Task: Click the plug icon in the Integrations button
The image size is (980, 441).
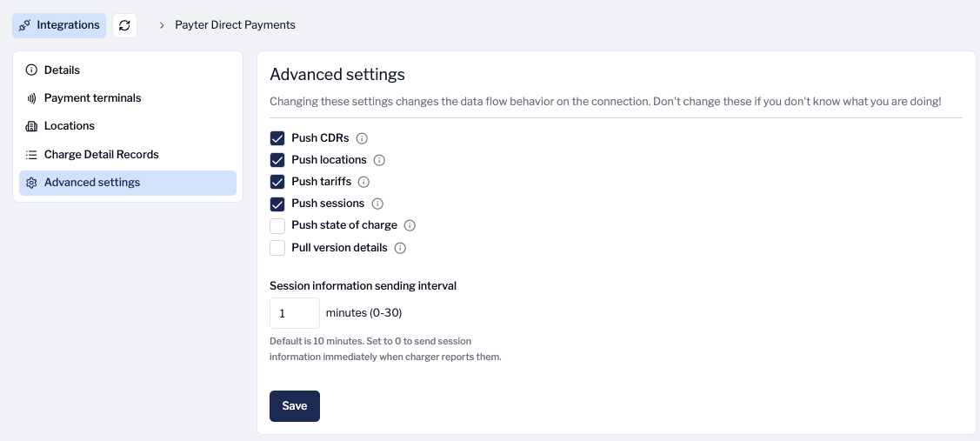Action: [x=25, y=25]
